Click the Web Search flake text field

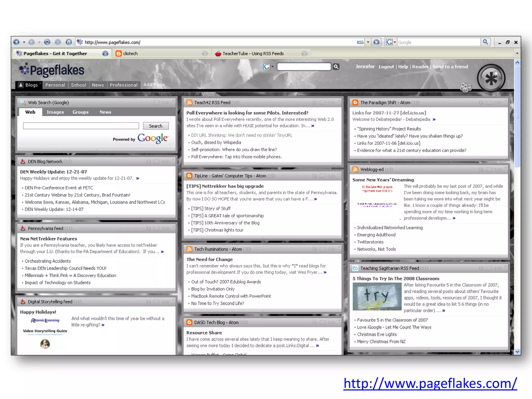click(x=81, y=126)
